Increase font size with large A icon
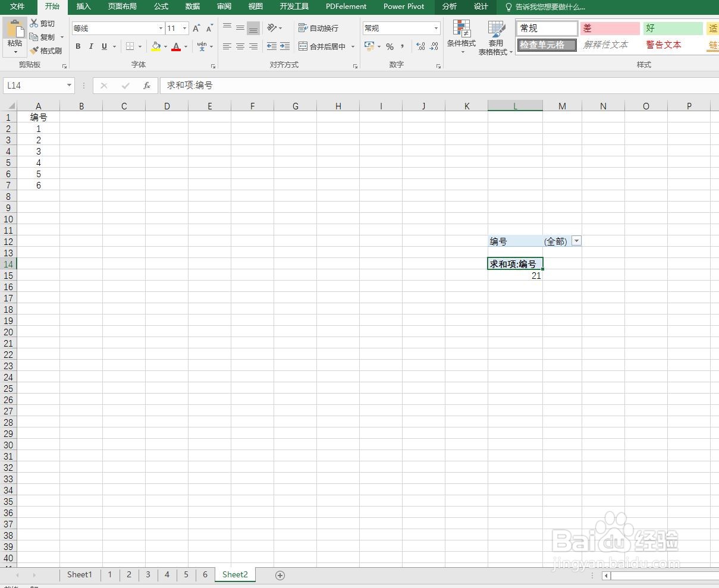This screenshot has width=719, height=588. coord(196,28)
